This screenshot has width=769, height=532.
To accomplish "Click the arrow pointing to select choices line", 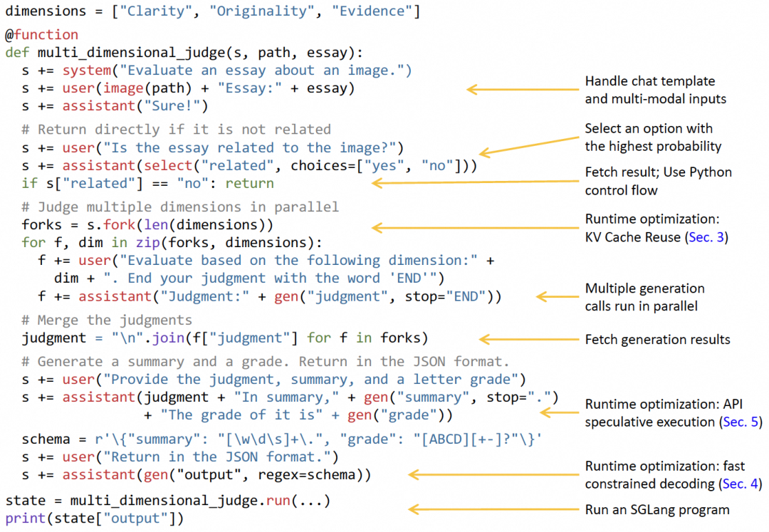I will pos(528,146).
